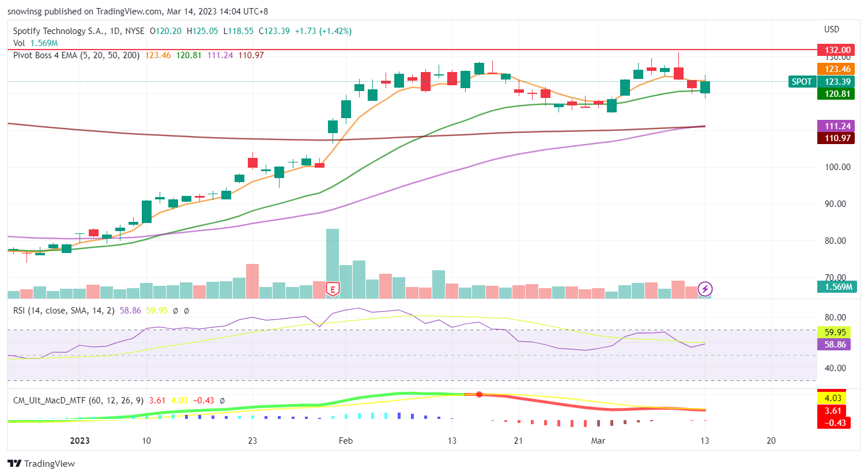This screenshot has width=868, height=476.
Task: Click the Feb date axis label
Action: (x=346, y=441)
